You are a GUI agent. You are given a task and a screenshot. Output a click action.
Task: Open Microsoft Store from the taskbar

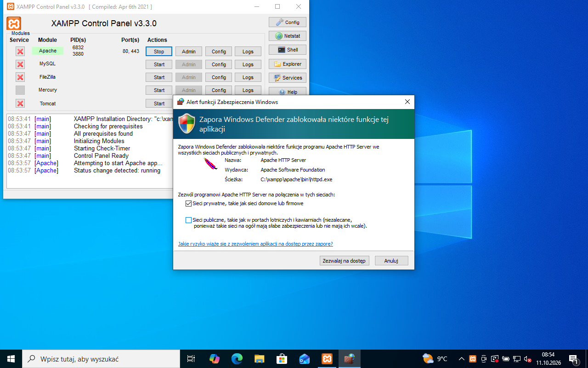tap(282, 359)
